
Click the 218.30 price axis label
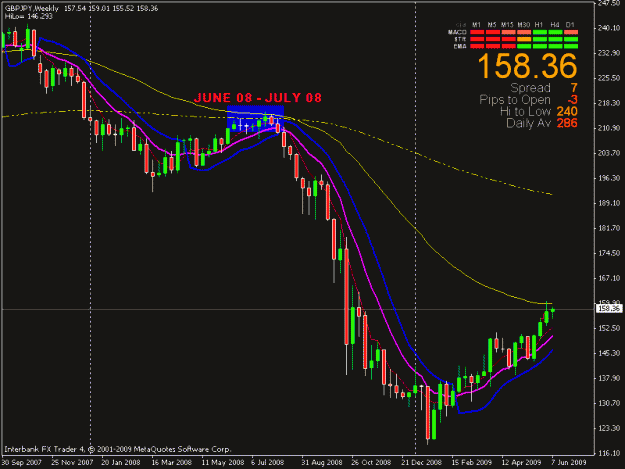coord(609,103)
